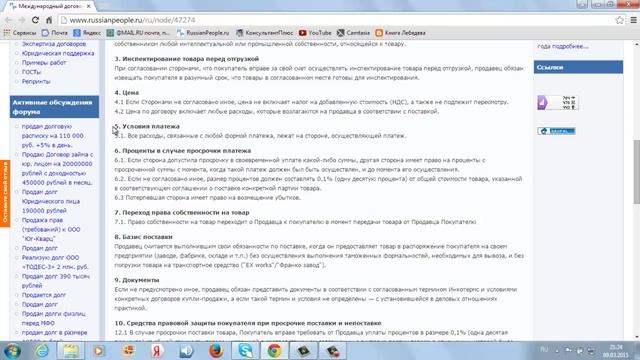The image size is (640, 360).
Task: Select the Активные обсуждения форума heading
Action: point(53,107)
